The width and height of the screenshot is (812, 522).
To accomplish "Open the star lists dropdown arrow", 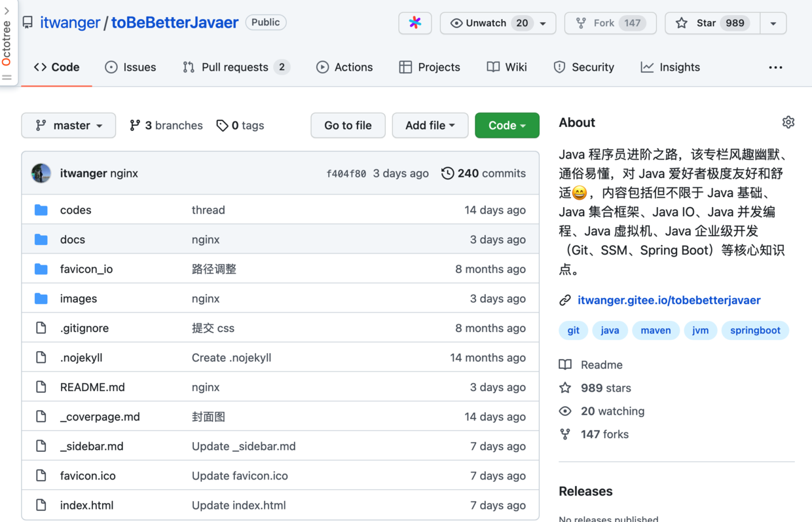I will coord(773,23).
